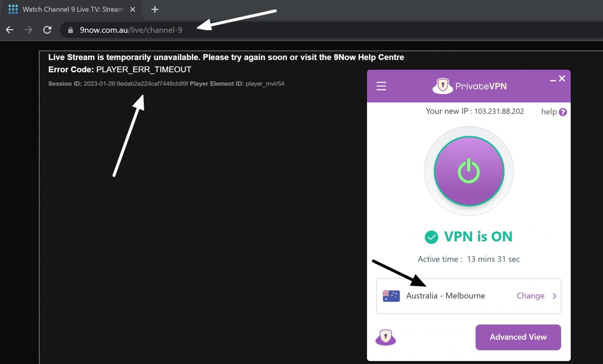Viewport: 603px width, 364px height.
Task: Expand server list via the Change chevron
Action: pos(554,296)
